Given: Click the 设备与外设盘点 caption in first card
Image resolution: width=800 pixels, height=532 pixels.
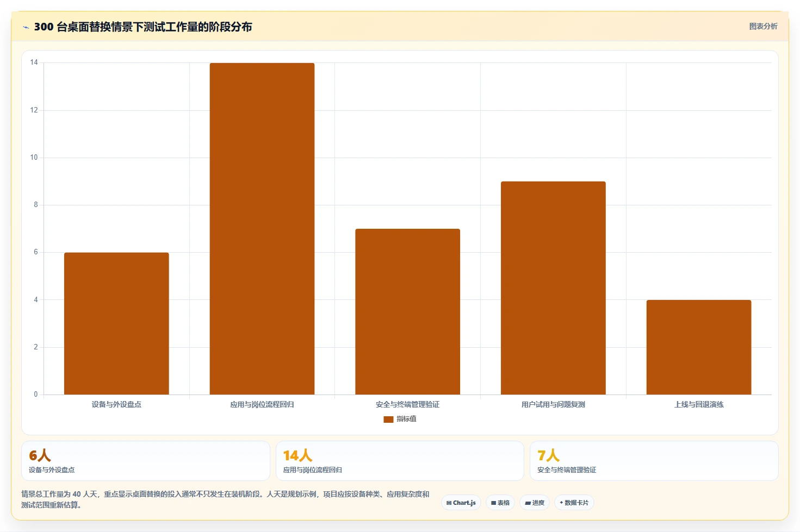Looking at the screenshot, I should point(52,470).
